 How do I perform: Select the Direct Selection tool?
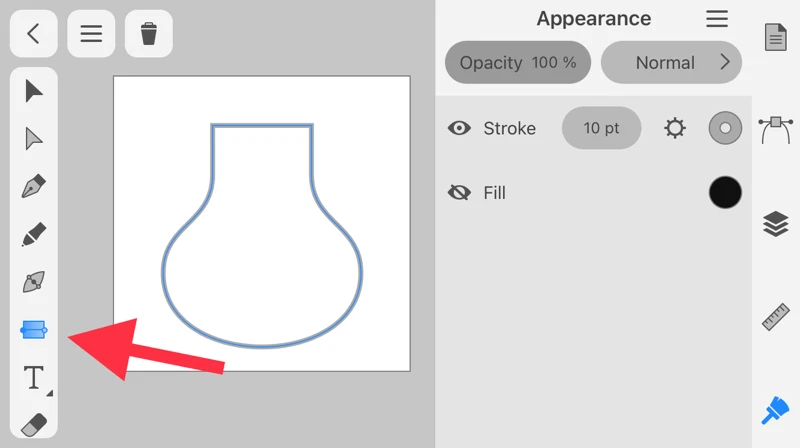[x=34, y=139]
